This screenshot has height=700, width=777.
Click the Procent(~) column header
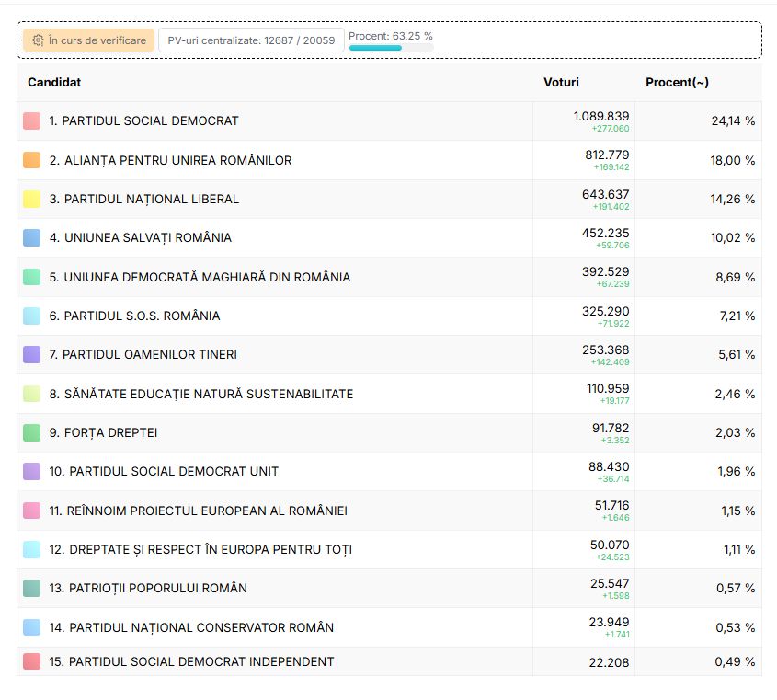click(x=677, y=82)
